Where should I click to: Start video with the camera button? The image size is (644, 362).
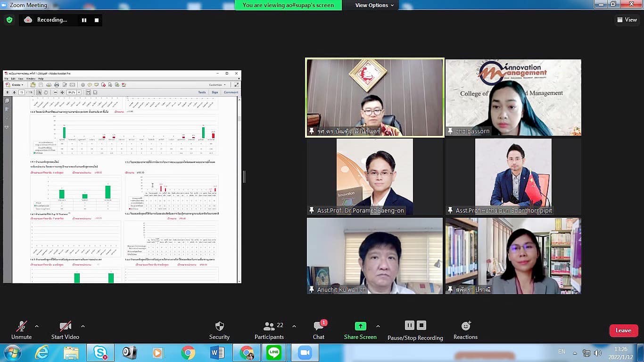point(65,326)
